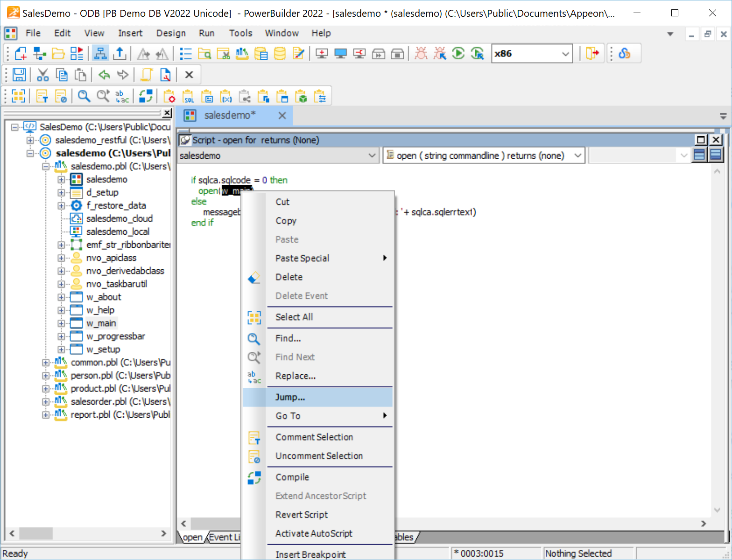Click the Comment Selection toolbar icon
Viewport: 732px width, 560px height.
(42, 96)
